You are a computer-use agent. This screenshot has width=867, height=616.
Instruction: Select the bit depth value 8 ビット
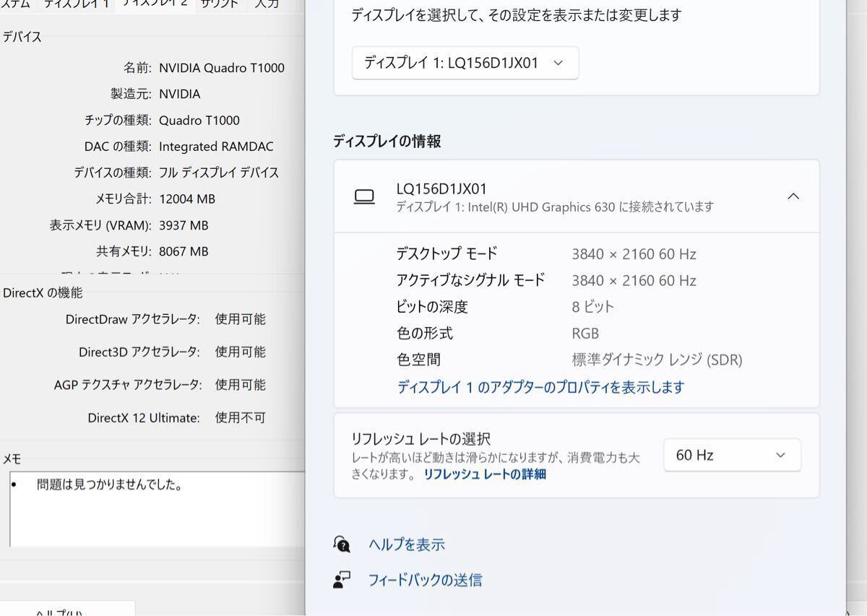click(593, 307)
